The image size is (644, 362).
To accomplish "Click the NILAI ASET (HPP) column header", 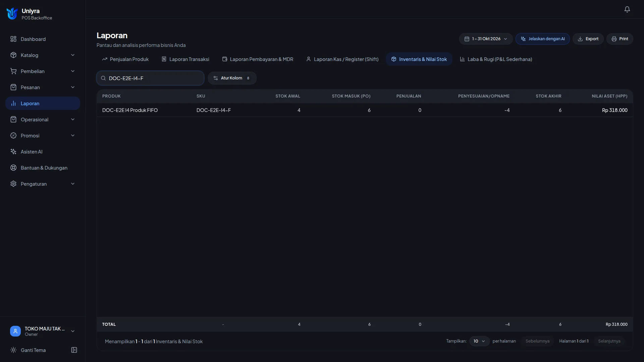I will coord(609,96).
